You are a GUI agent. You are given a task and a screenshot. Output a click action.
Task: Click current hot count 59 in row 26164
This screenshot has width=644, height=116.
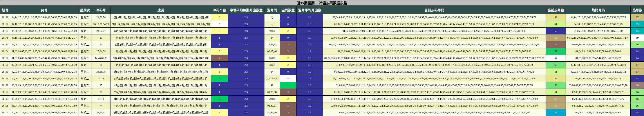click(555, 51)
